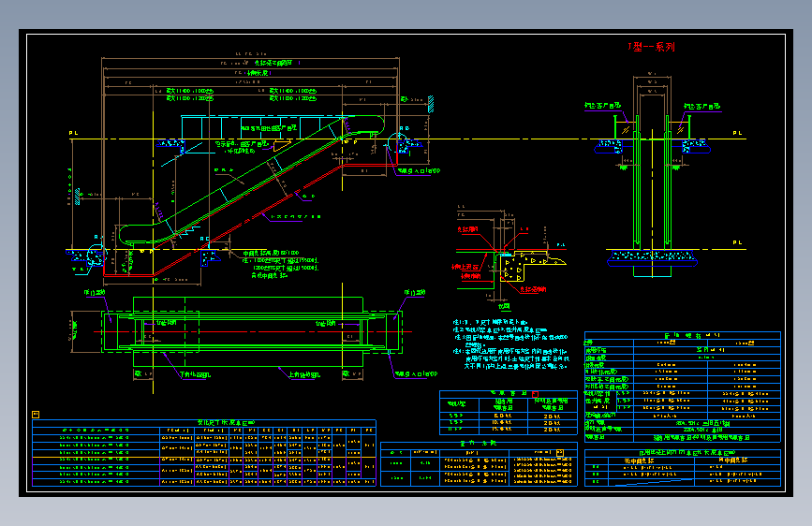The height and width of the screenshot is (526, 812).
Task: Select the hatched wall symbol at the elevation's left side
Action: 77,197
